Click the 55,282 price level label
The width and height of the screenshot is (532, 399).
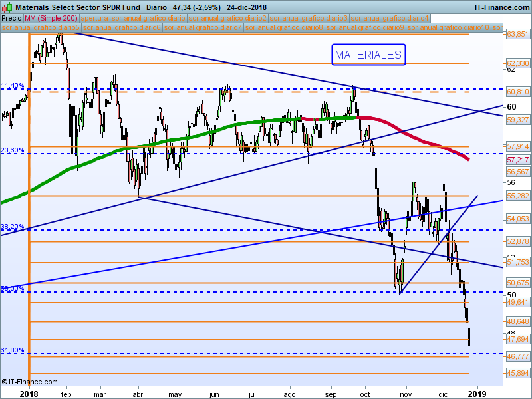point(518,196)
